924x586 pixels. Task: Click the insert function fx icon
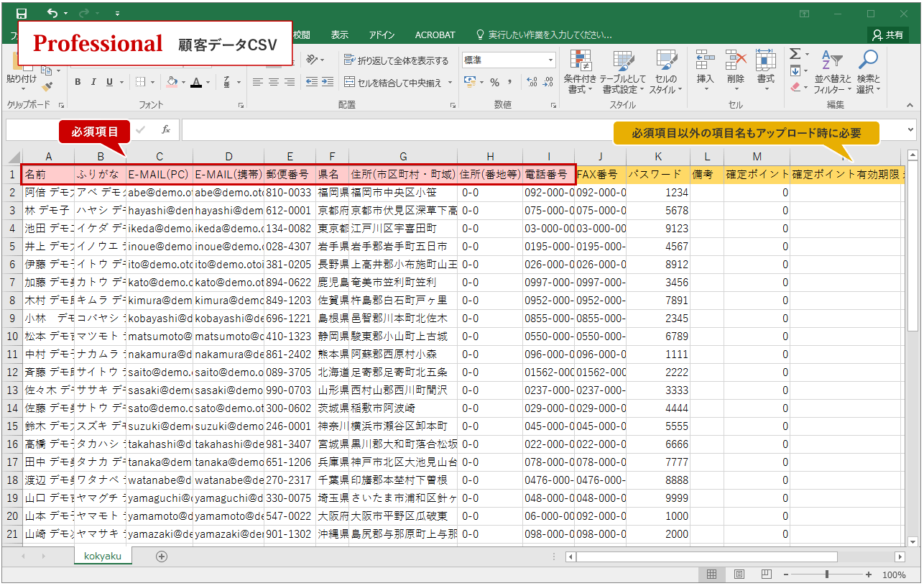tap(165, 129)
